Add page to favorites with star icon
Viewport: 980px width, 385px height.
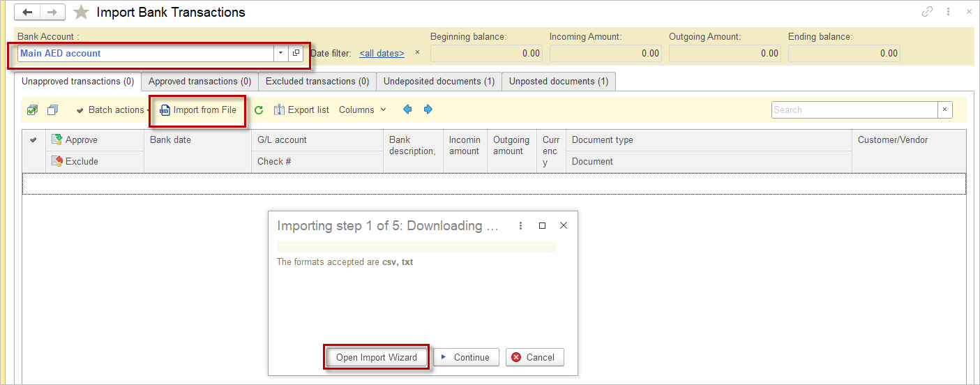(x=82, y=13)
